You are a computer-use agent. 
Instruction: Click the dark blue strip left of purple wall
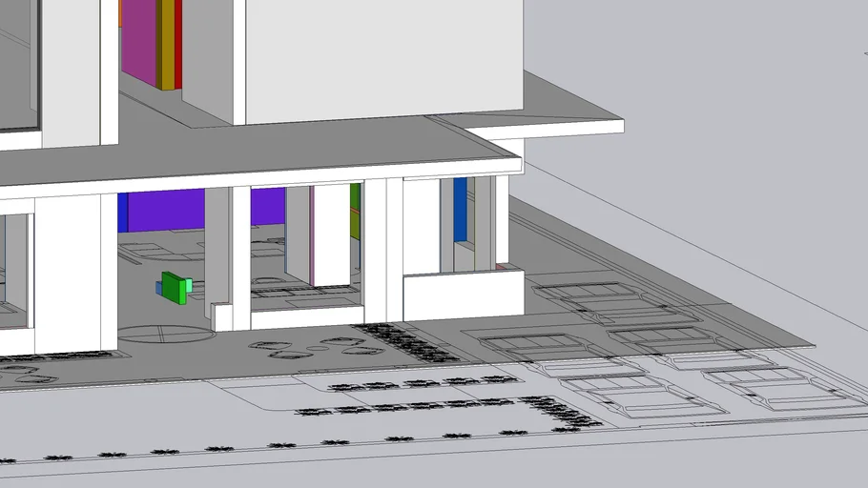point(122,212)
